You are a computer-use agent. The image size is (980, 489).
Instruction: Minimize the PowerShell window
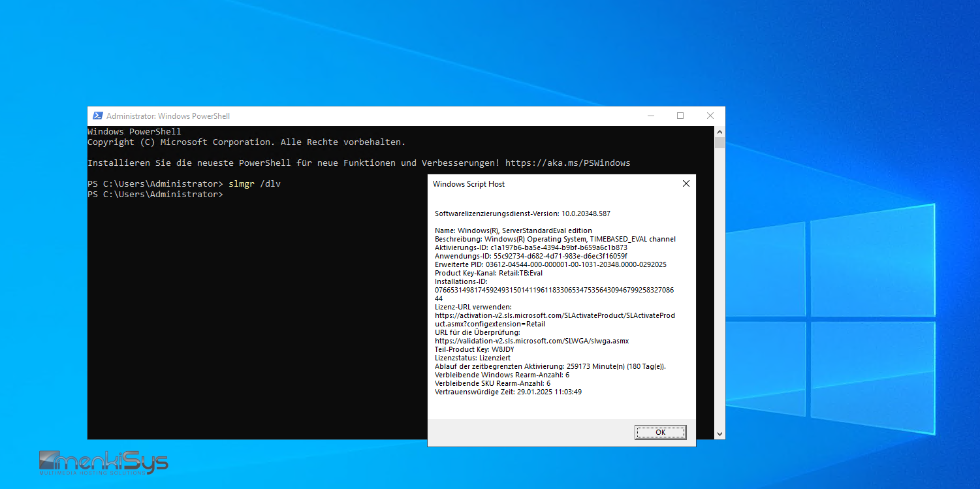pos(650,116)
